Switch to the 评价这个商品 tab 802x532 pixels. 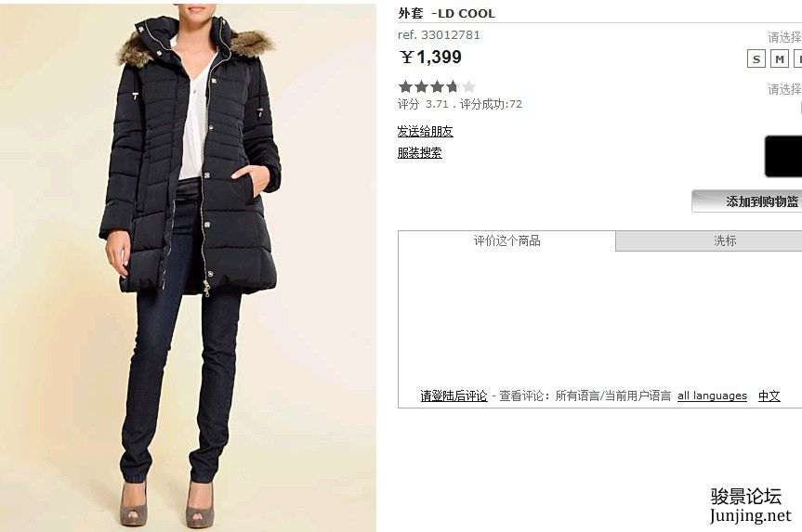tap(506, 240)
